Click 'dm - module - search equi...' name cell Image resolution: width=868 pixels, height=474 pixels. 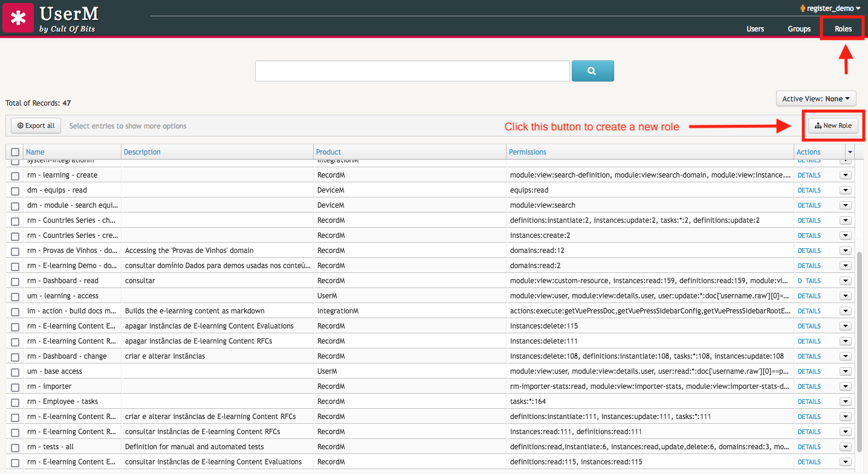73,205
